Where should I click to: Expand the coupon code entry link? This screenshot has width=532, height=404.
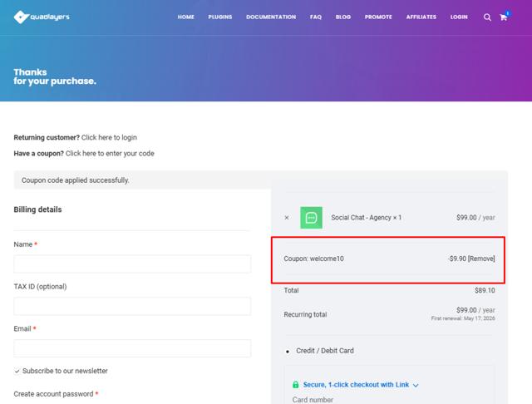[x=110, y=153]
